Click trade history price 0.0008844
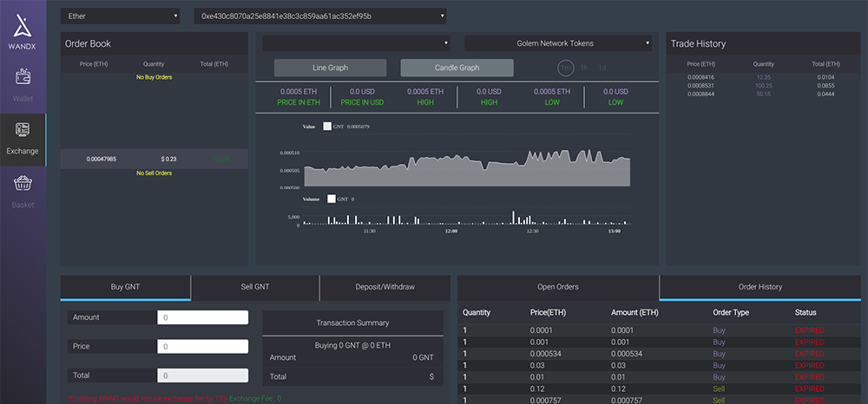Viewport: 868px width, 404px height. point(700,94)
